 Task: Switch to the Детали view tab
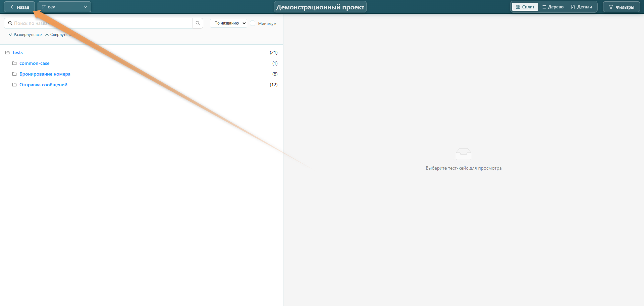click(x=582, y=7)
